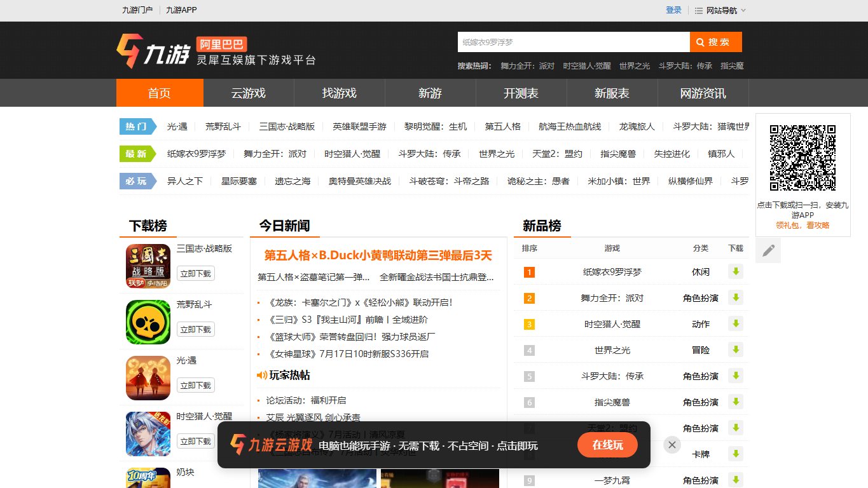This screenshot has height=488, width=868.
Task: Focus the search box showing 纸嫁衣9罗浮梦
Action: [574, 42]
